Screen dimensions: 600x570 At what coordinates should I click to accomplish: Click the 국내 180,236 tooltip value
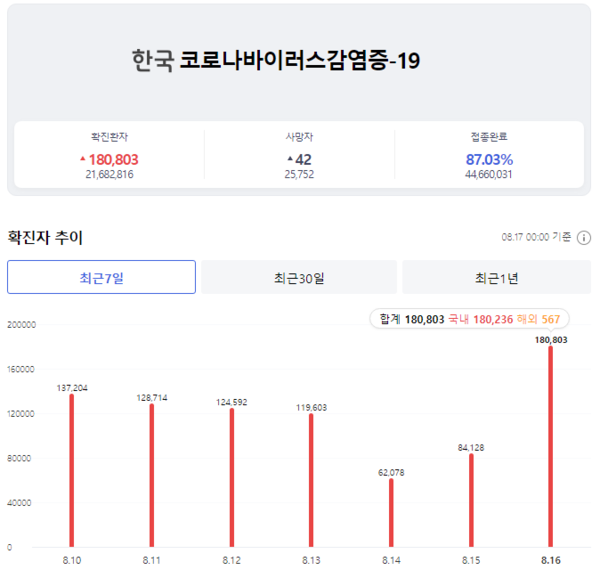(x=481, y=319)
